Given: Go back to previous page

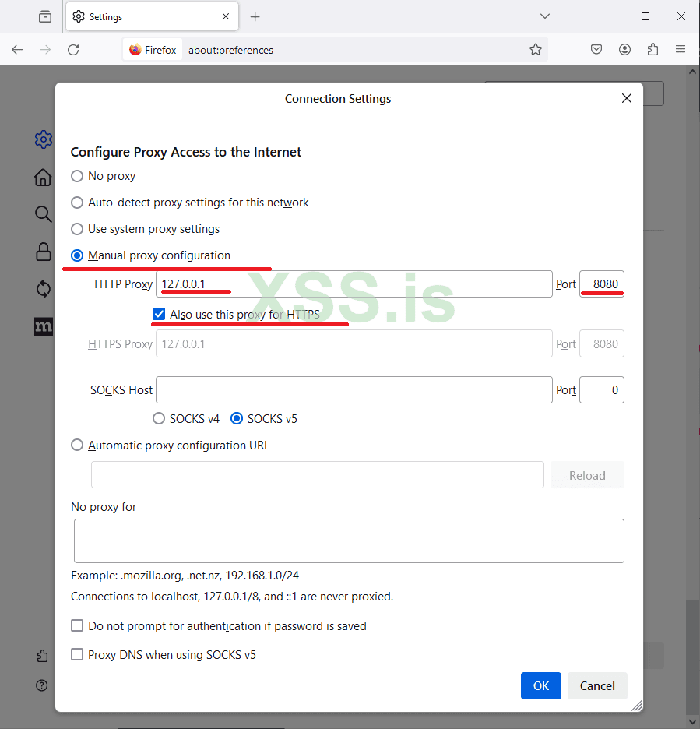Looking at the screenshot, I should pos(17,50).
